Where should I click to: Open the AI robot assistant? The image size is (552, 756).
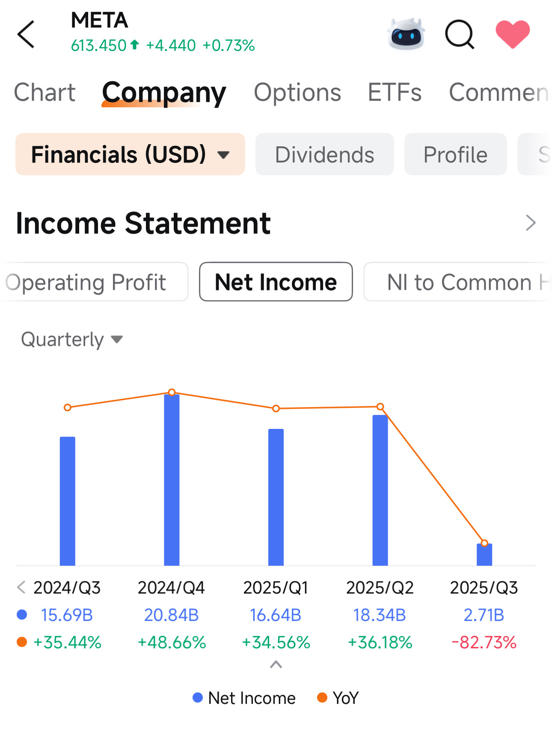(406, 34)
